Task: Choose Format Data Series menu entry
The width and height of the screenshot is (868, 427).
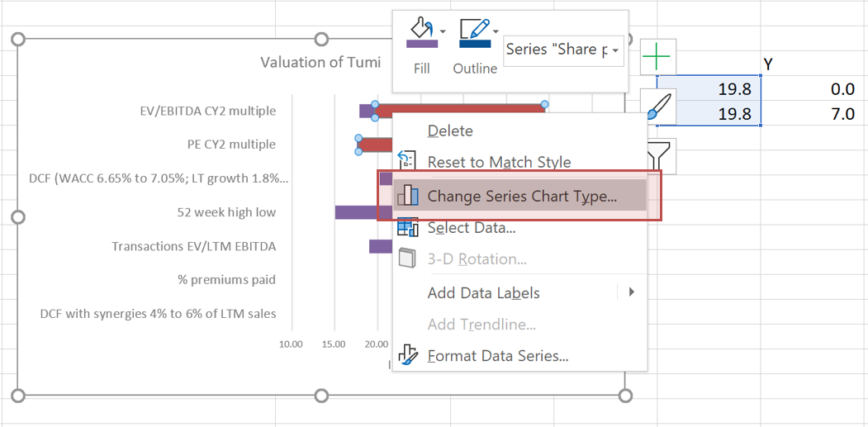Action: click(x=497, y=356)
